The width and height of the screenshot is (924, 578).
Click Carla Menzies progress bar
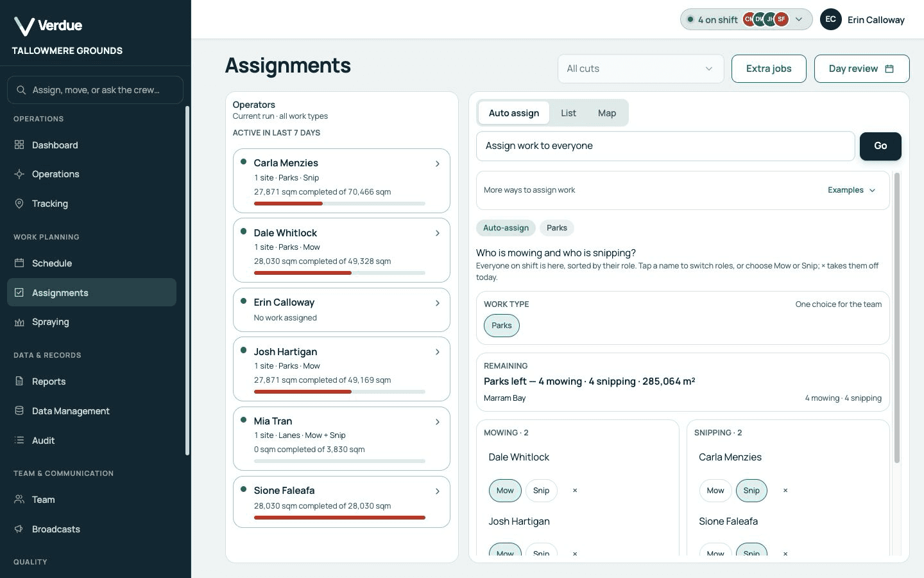point(339,204)
